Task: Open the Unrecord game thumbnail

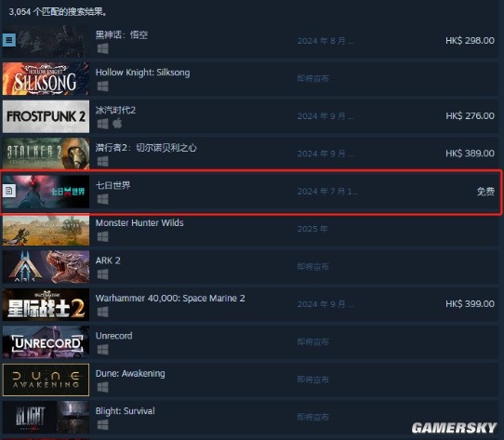Action: tap(46, 342)
